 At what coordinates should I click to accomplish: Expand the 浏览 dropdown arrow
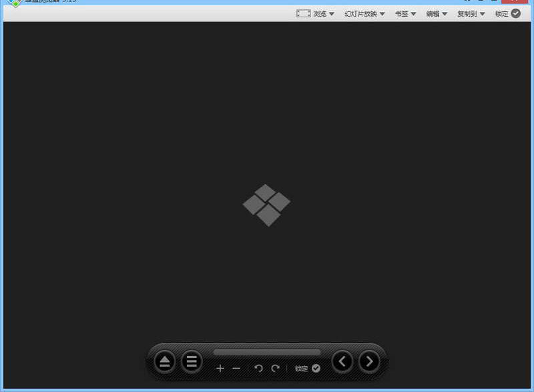click(332, 14)
